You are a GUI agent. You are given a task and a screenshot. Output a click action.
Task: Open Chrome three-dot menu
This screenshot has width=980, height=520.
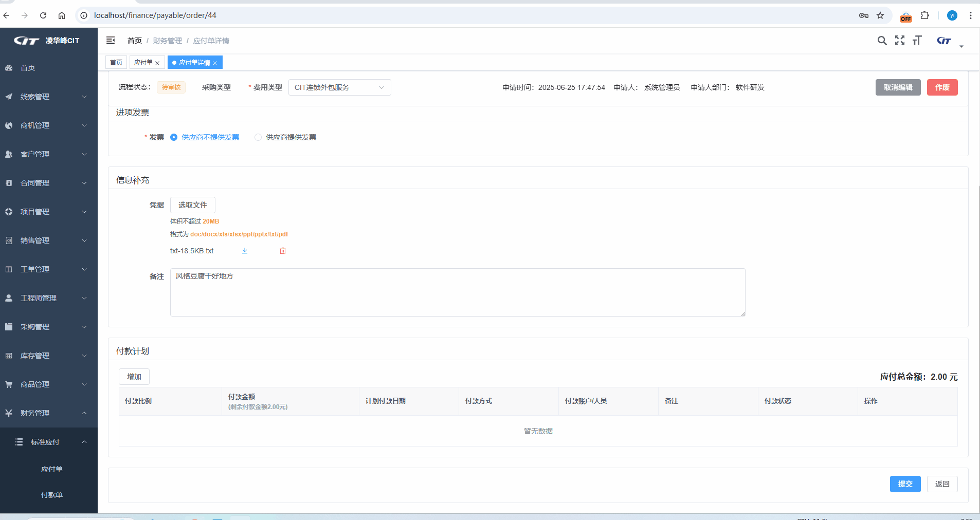[971, 15]
